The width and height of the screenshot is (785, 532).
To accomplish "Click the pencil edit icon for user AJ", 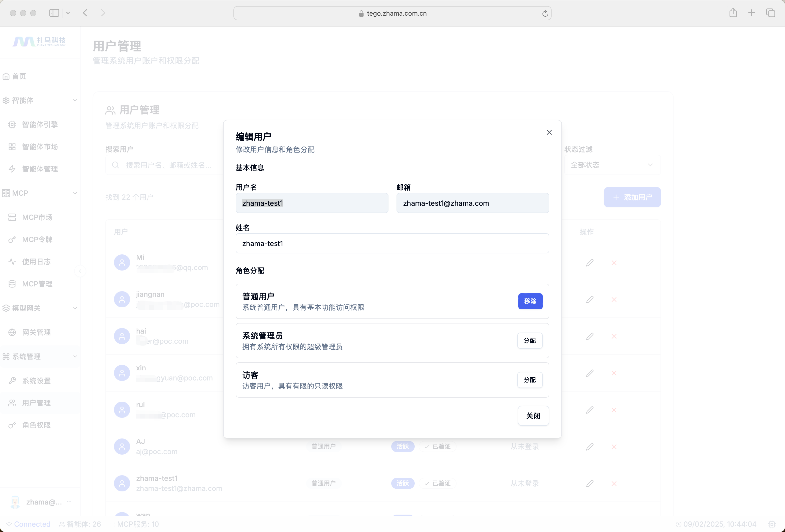I will pyautogui.click(x=590, y=447).
